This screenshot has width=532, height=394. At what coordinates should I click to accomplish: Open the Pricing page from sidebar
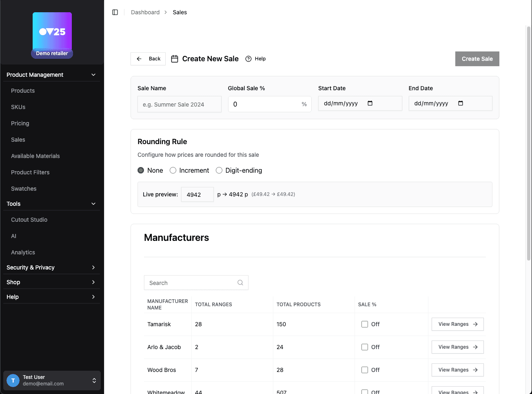[x=20, y=123]
